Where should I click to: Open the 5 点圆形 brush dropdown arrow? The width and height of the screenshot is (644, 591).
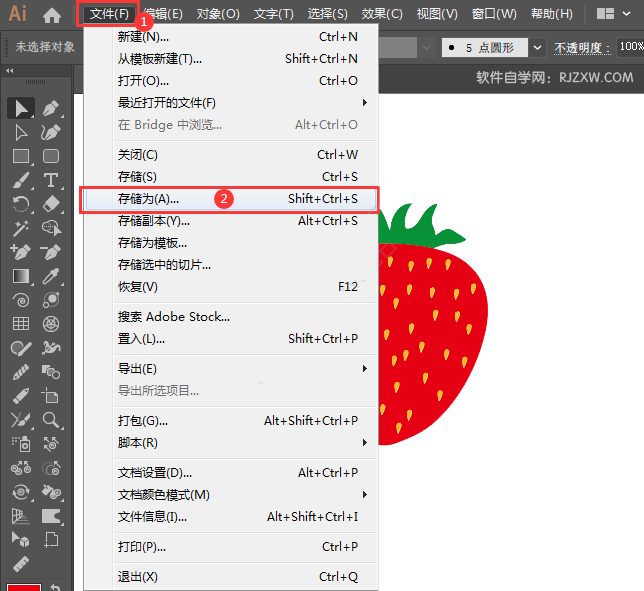pos(537,48)
